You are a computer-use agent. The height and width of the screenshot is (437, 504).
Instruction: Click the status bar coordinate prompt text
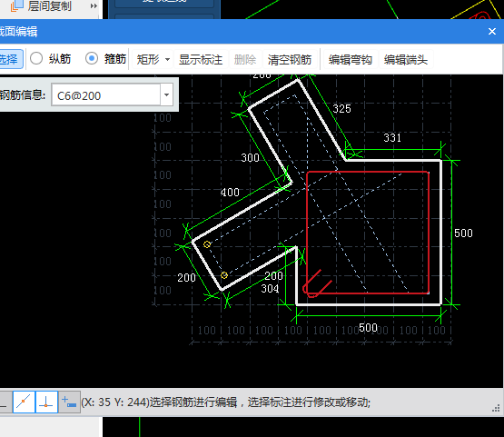coord(225,402)
